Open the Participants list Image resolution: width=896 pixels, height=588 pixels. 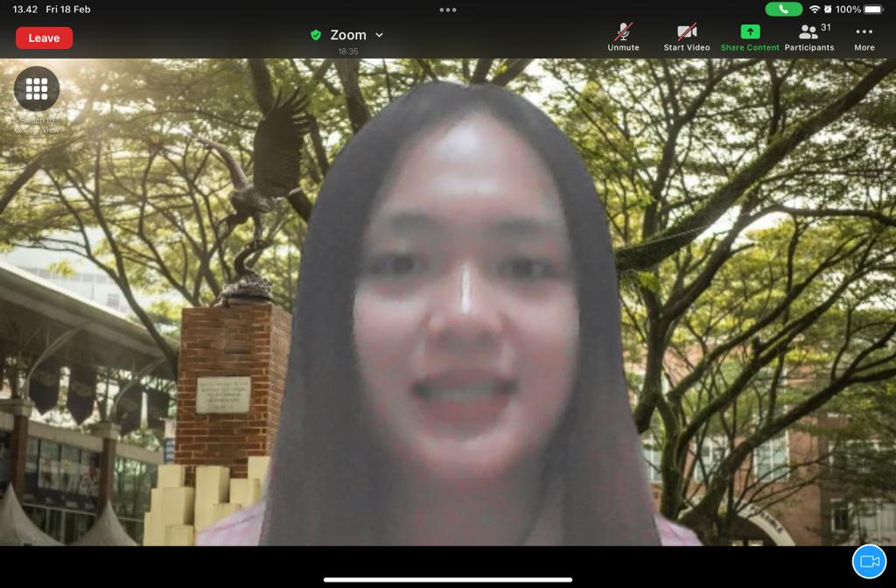[x=808, y=36]
